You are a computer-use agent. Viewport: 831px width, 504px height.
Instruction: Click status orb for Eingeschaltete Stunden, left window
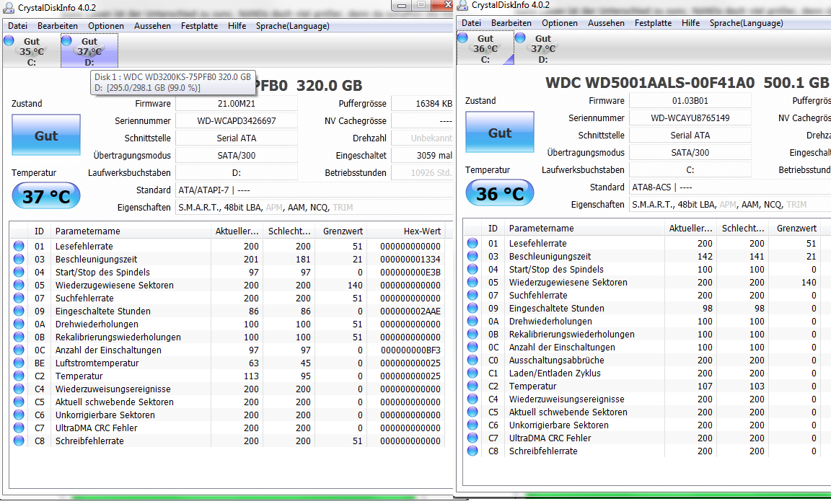point(19,311)
